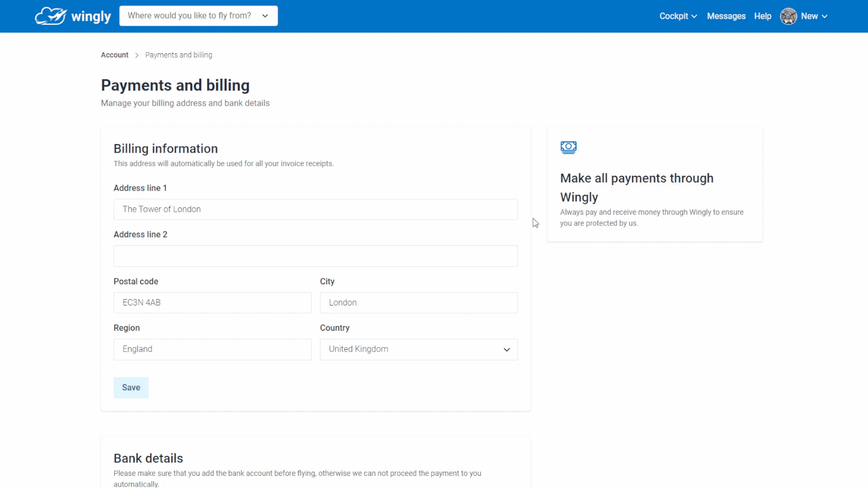Focus the empty Address line 2 field

316,256
